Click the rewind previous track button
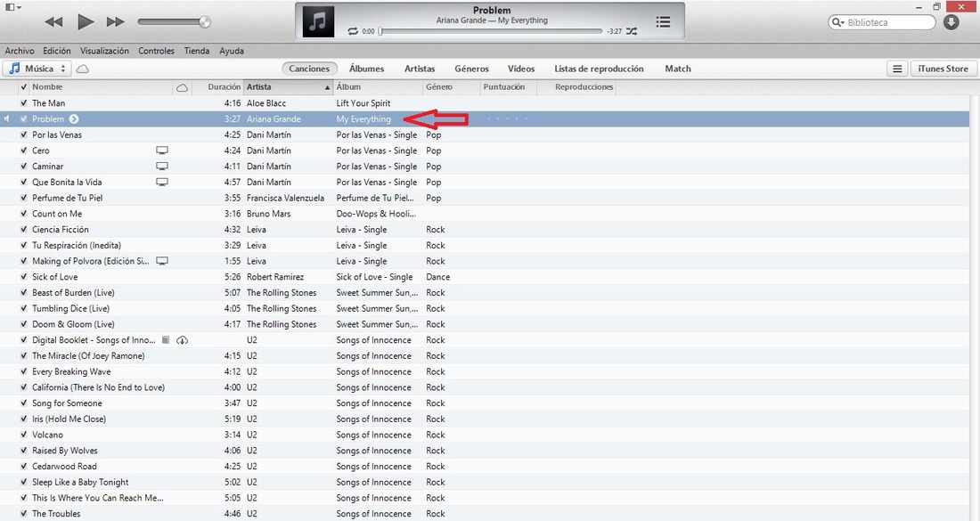The image size is (980, 521). pos(53,22)
